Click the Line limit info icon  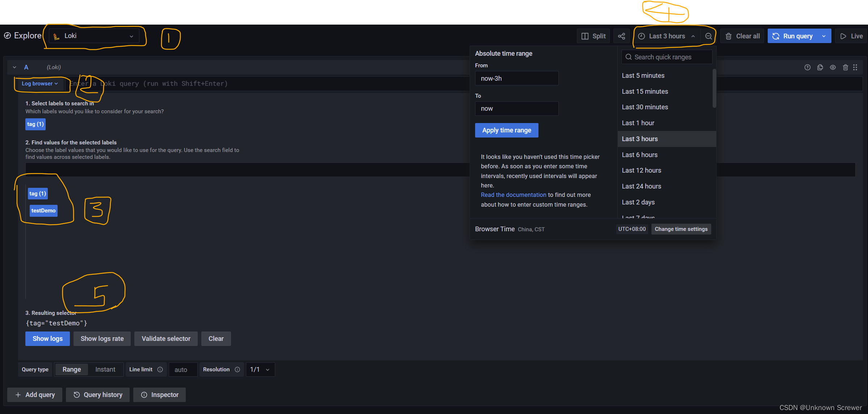[x=160, y=369]
